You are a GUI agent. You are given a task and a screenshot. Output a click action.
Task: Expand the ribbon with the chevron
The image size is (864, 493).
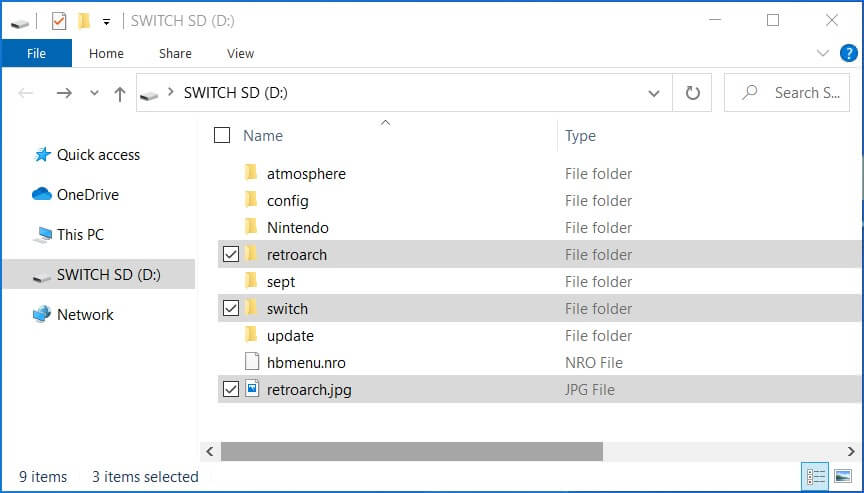[823, 53]
